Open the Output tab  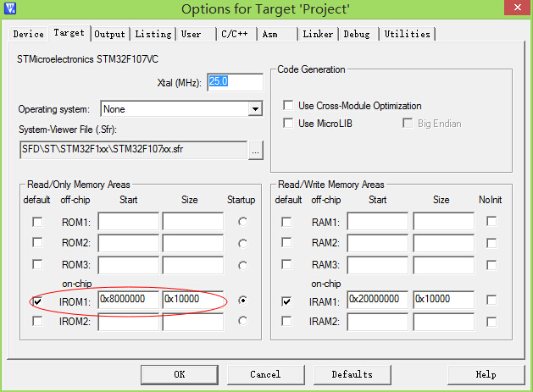(110, 34)
